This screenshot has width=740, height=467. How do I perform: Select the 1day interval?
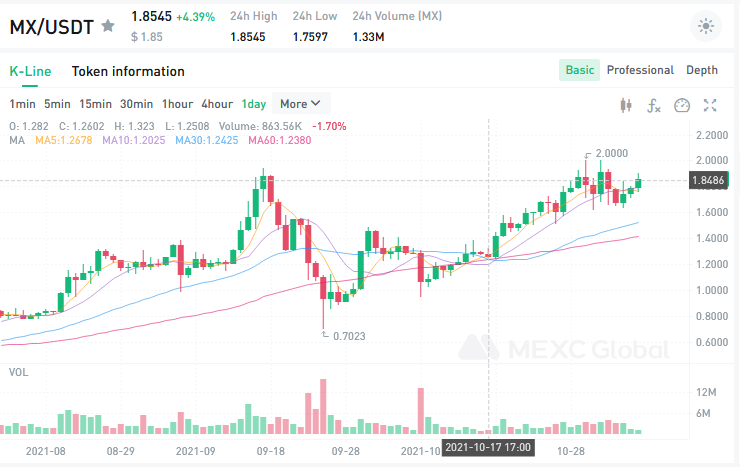point(254,104)
